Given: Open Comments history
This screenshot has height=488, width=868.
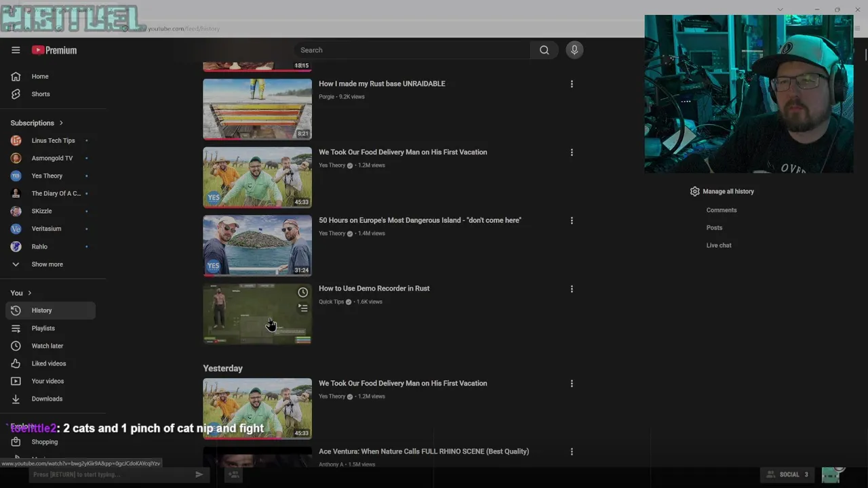Looking at the screenshot, I should click(x=722, y=210).
